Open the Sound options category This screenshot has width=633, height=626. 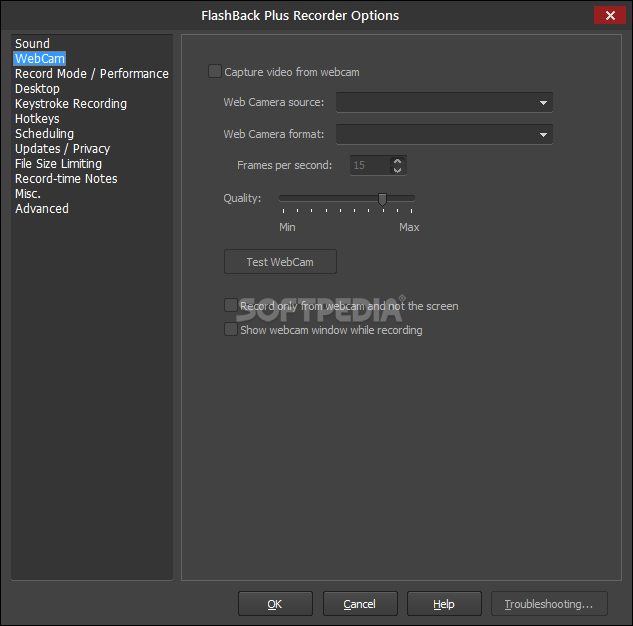[32, 44]
